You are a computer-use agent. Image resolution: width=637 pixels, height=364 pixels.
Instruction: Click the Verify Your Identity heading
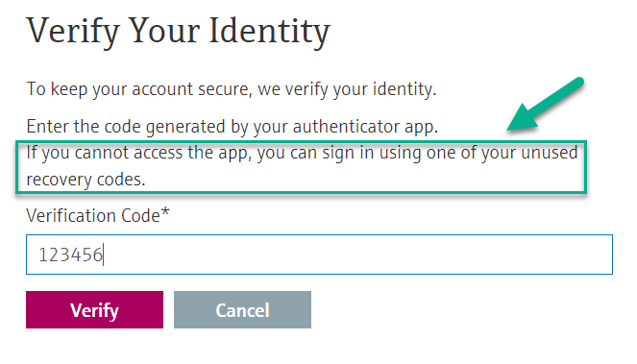(179, 32)
